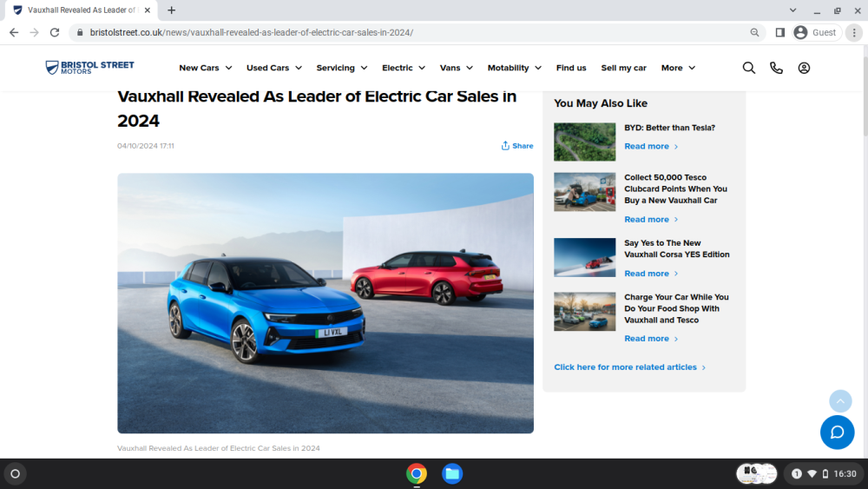Click the phone contact icon
The image size is (868, 489).
point(776,68)
